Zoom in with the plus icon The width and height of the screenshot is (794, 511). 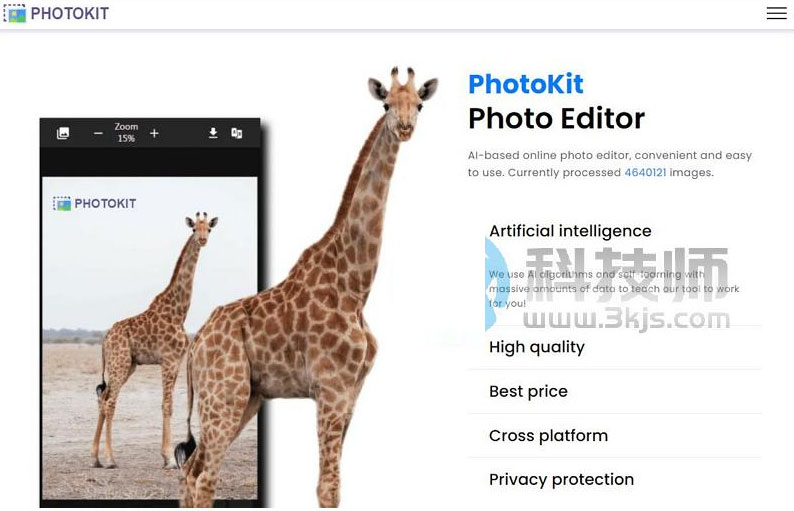pos(154,133)
